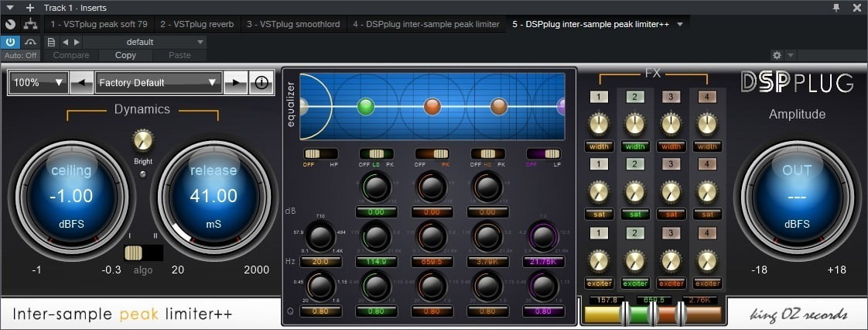Toggle the band 4 button above exciter
This screenshot has height=330, width=868.
click(707, 232)
